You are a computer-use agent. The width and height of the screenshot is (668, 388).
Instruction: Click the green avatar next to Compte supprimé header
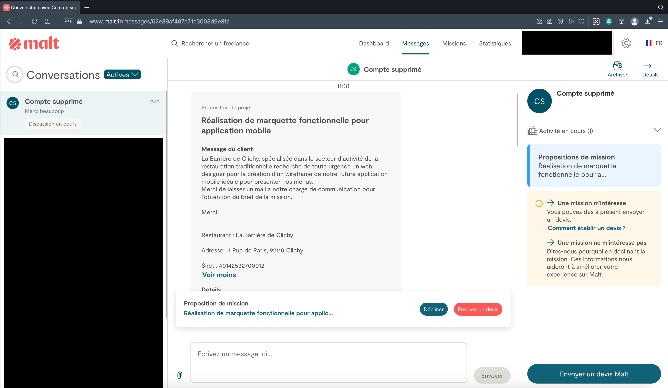pos(353,69)
